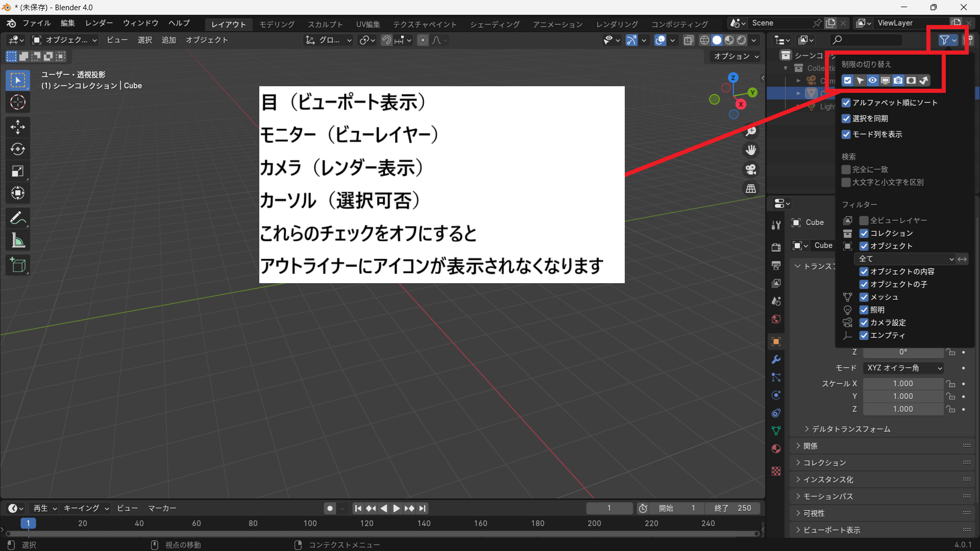The height and width of the screenshot is (551, 980).
Task: Uncheck アルファベット順にソート checkbox
Action: (x=846, y=103)
